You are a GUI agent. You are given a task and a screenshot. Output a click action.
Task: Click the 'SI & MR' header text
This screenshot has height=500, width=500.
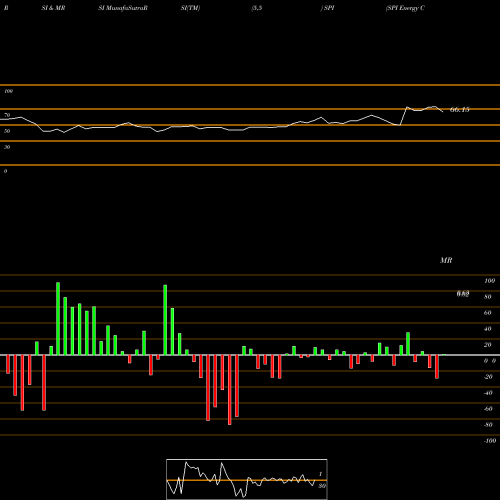coord(53,8)
